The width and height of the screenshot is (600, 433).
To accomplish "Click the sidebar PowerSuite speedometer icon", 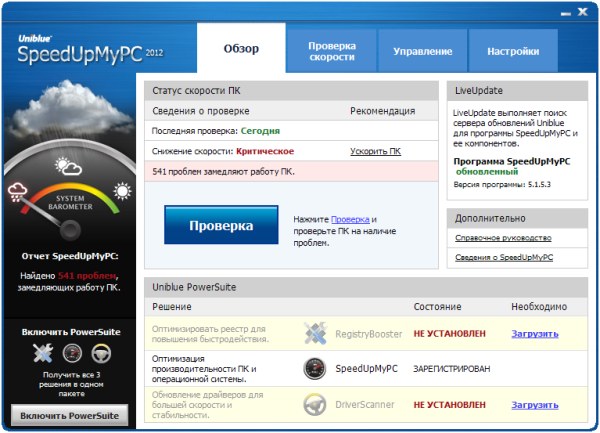I will point(70,352).
